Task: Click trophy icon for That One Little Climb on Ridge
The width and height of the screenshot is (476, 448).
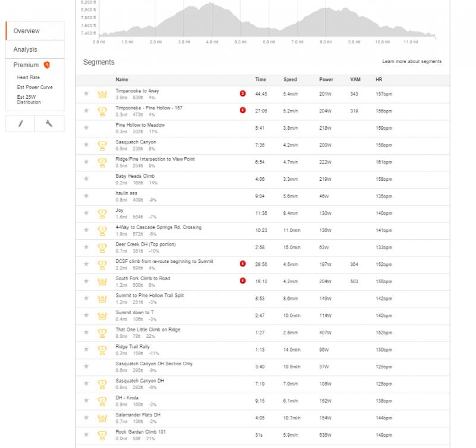Action: tap(102, 333)
